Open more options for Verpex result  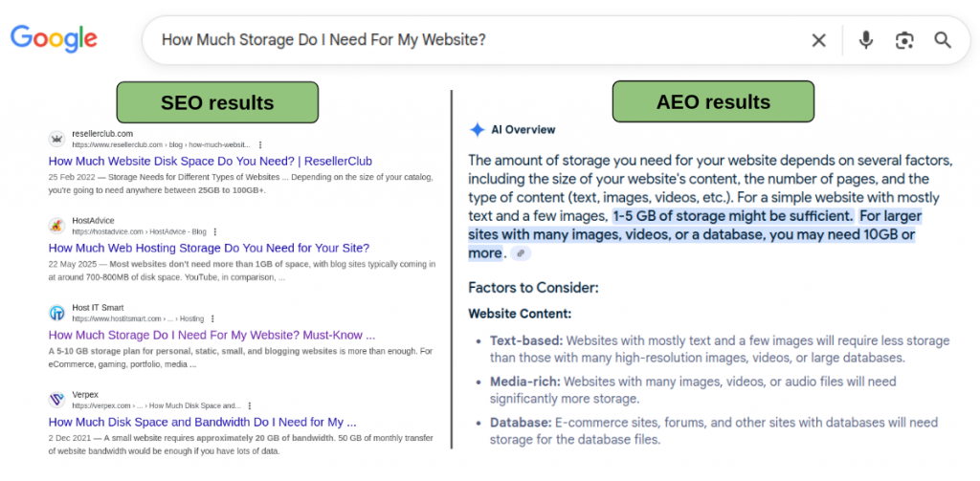point(250,405)
